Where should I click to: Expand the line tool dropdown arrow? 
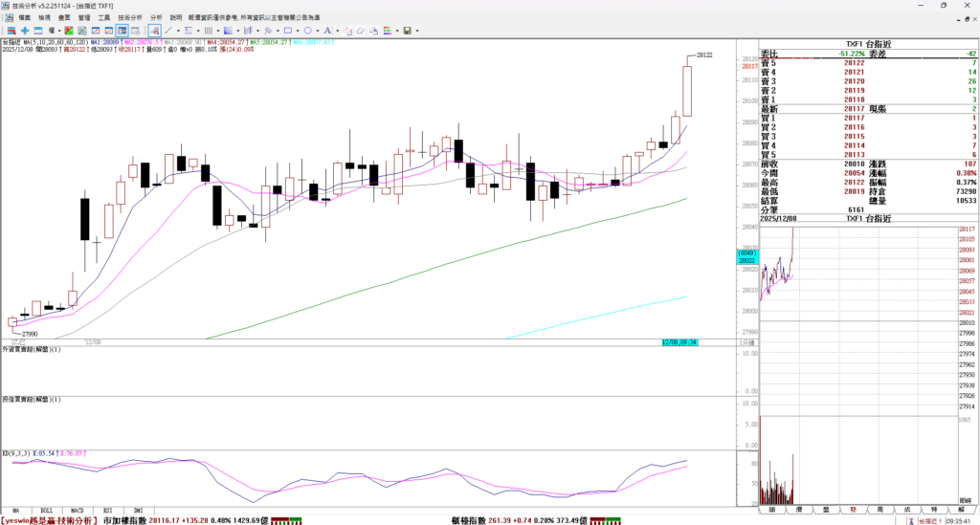[x=178, y=31]
